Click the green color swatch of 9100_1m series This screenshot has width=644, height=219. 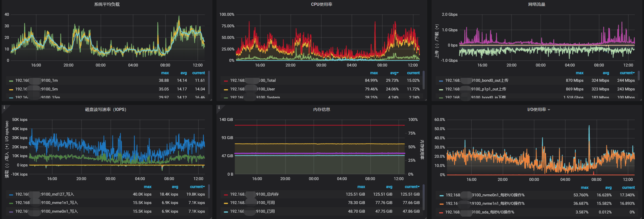(11, 81)
